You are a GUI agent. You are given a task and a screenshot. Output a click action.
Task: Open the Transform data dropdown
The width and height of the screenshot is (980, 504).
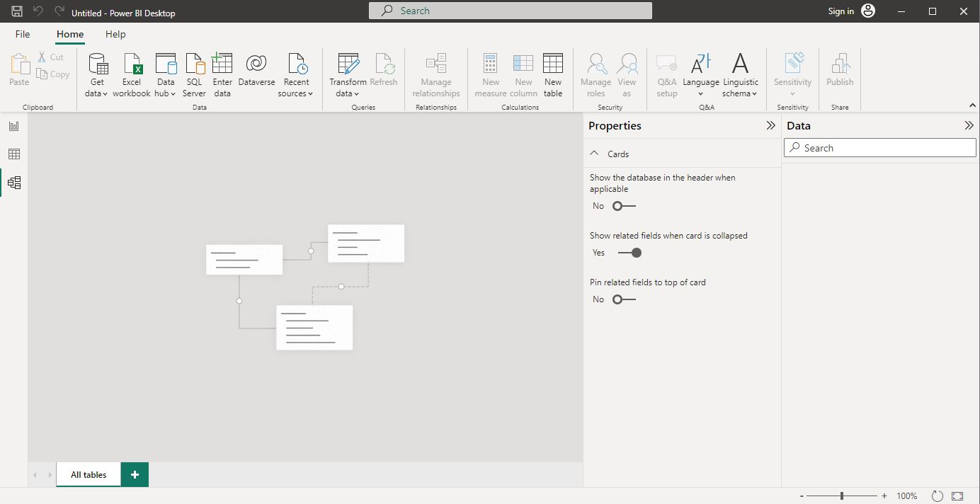coord(348,75)
